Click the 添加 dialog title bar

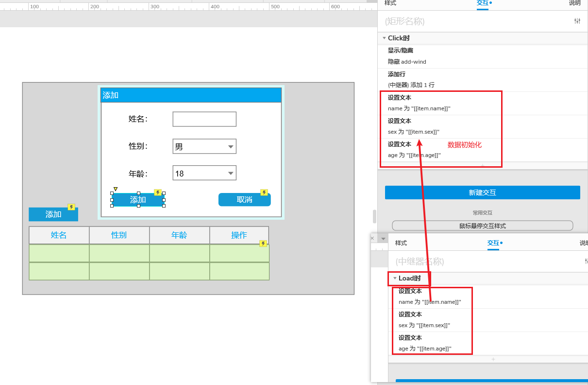click(191, 95)
